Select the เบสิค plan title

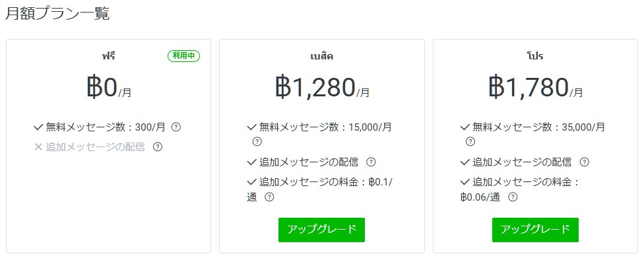tap(321, 56)
